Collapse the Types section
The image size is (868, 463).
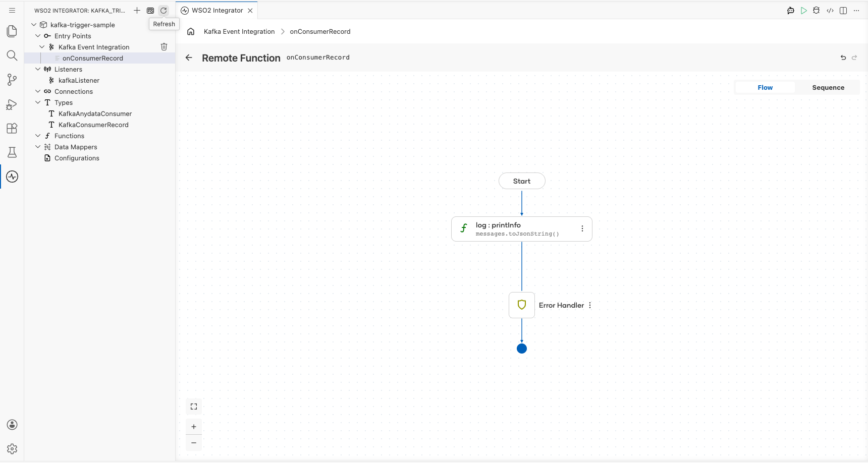[x=38, y=102]
